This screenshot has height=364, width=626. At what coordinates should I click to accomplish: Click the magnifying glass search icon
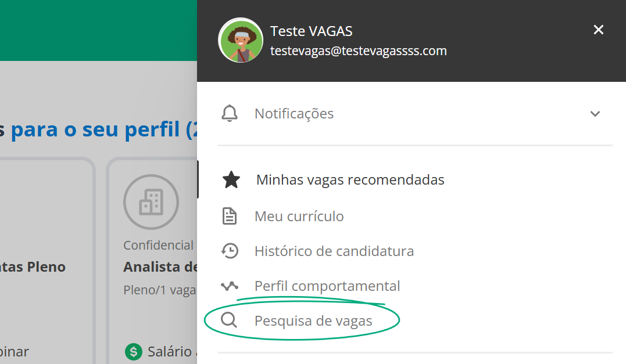pos(229,320)
